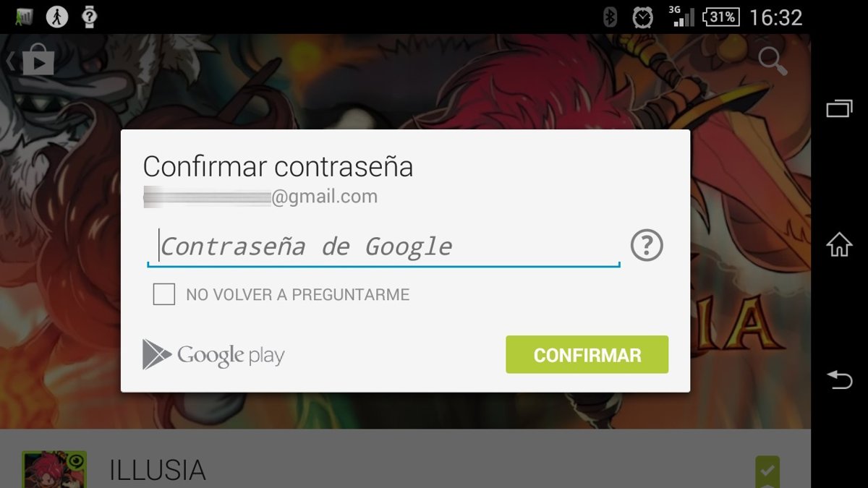The image size is (868, 488).
Task: Tap the green installed checkmark badge
Action: click(x=767, y=471)
